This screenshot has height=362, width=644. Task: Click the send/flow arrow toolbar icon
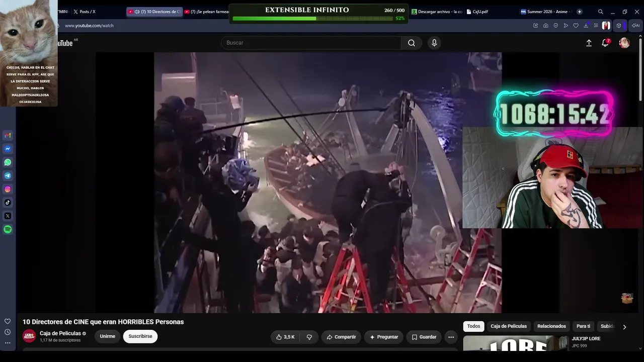[566, 26]
